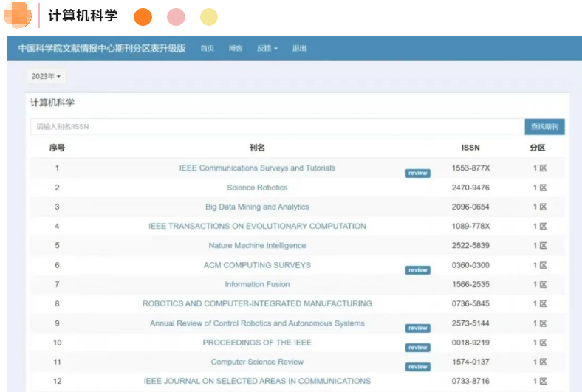The width and height of the screenshot is (582, 392).
Task: Open Proceedings of the IEEE link
Action: (257, 343)
